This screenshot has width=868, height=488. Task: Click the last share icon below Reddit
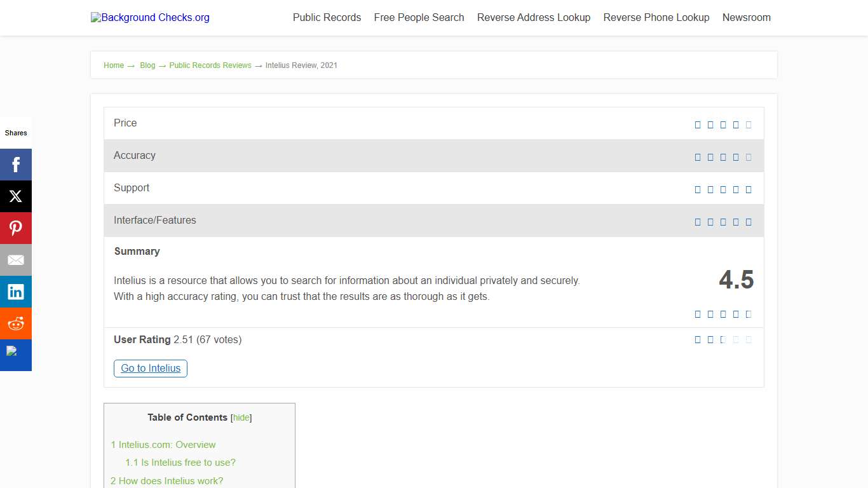click(x=16, y=355)
